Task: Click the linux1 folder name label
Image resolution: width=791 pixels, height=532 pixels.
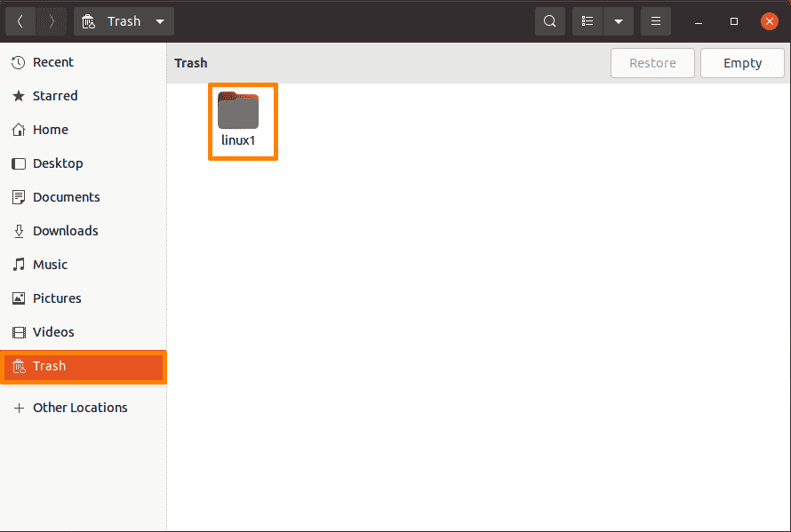Action: tap(238, 140)
